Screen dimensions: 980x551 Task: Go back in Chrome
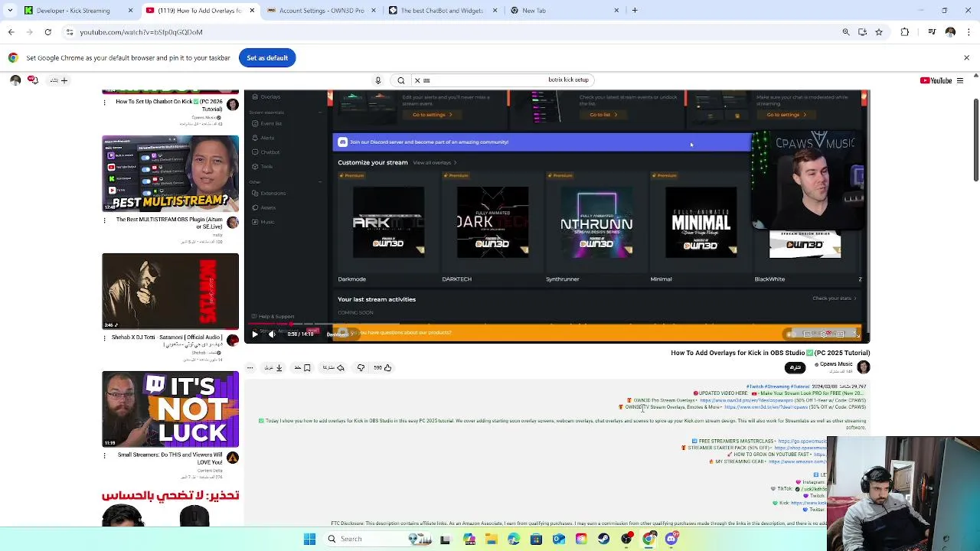pyautogui.click(x=11, y=32)
